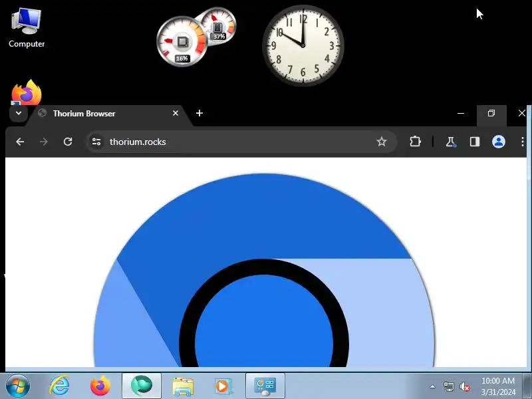Click the forward navigation arrow
This screenshot has height=399, width=532.
click(x=44, y=142)
